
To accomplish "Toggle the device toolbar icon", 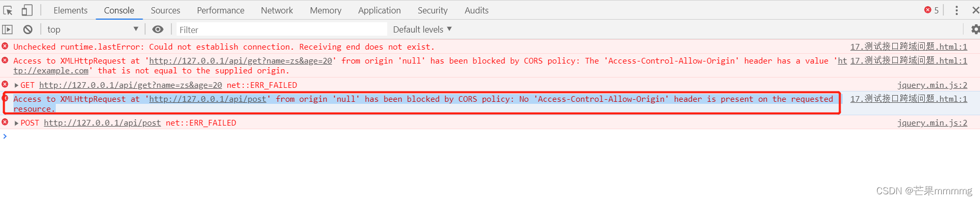I will [x=27, y=10].
